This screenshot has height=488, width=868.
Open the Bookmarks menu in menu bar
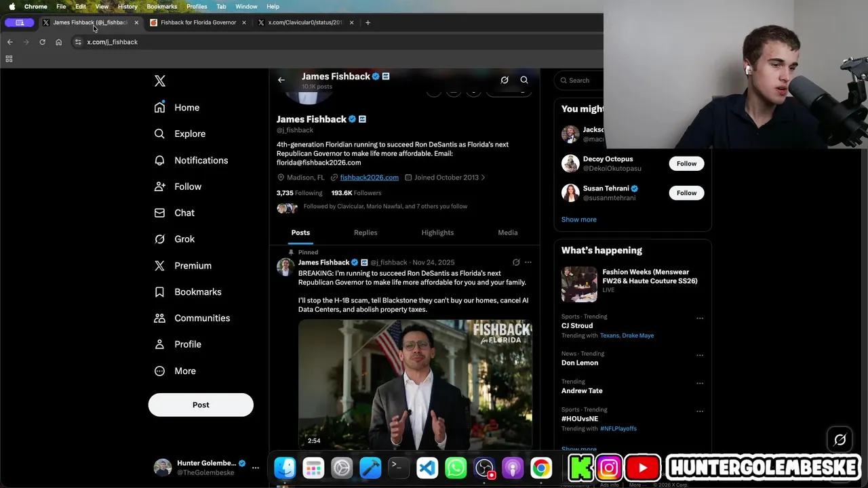click(161, 7)
